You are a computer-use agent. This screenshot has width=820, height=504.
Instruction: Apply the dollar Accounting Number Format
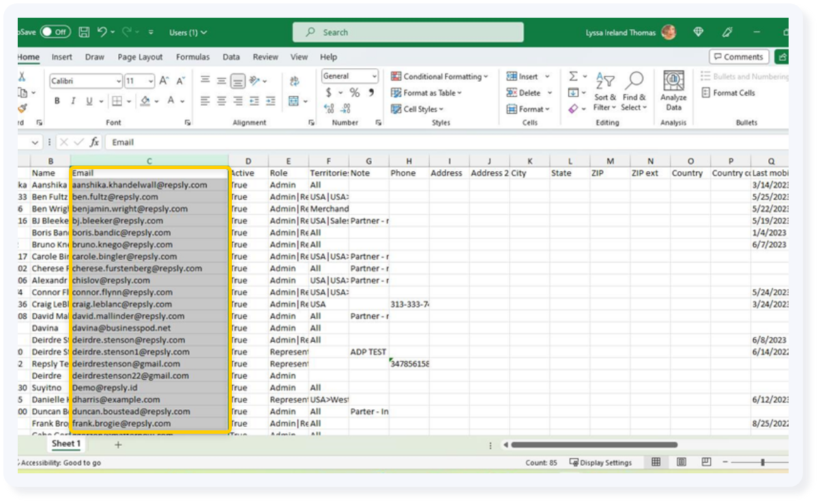pyautogui.click(x=329, y=93)
